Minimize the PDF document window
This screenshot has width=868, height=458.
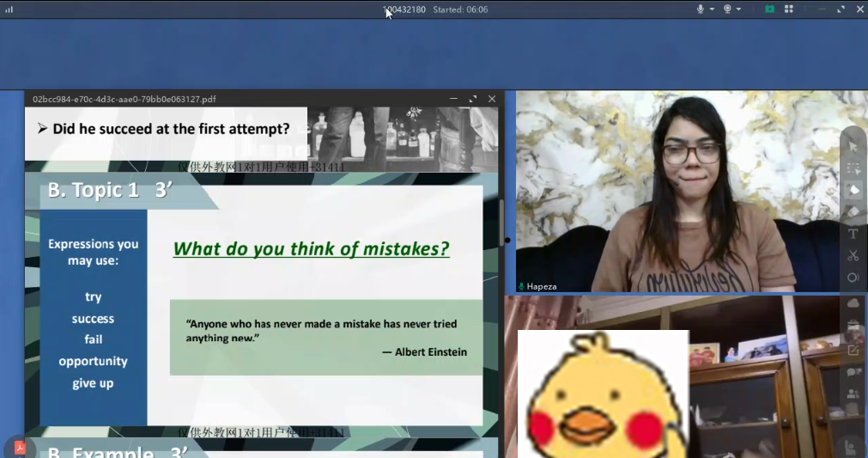pyautogui.click(x=454, y=99)
